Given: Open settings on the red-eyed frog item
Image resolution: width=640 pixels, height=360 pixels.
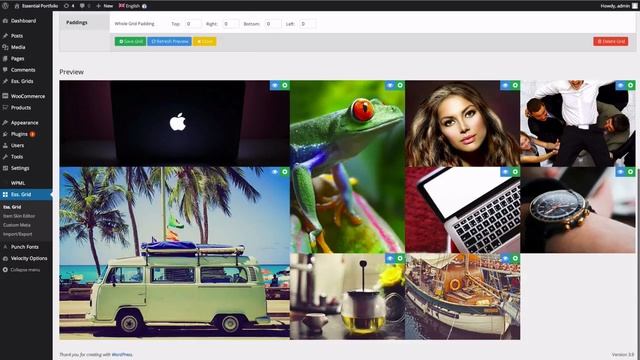Looking at the screenshot, I should tap(400, 85).
